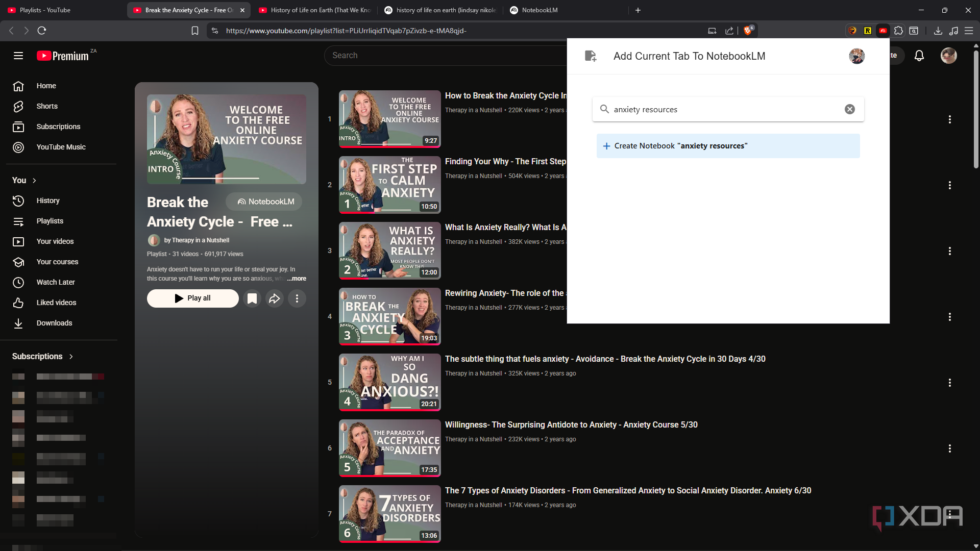980x551 pixels.
Task: Open the First Step to Calm Anxiety thumbnail
Action: 390,185
